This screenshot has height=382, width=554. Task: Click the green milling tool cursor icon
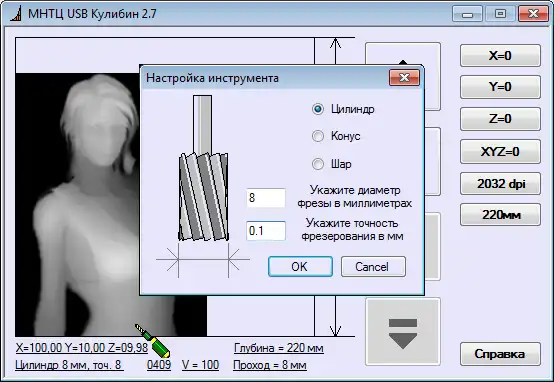coord(153,340)
